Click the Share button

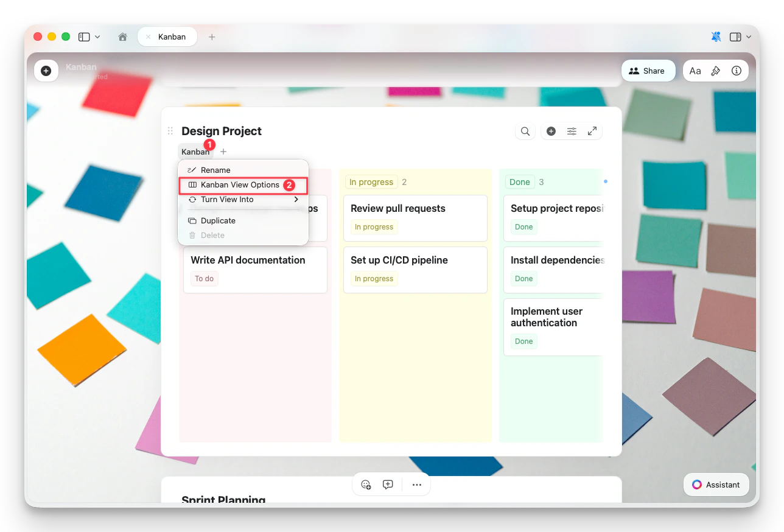648,71
